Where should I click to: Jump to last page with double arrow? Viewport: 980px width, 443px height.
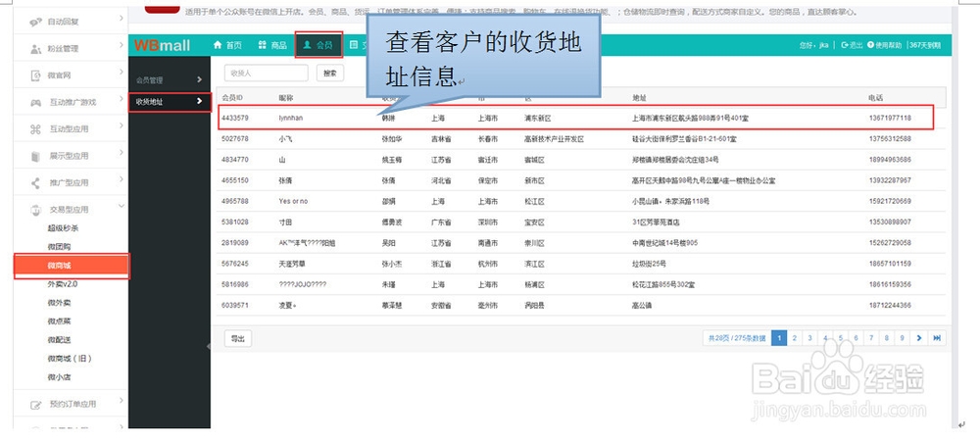point(937,338)
